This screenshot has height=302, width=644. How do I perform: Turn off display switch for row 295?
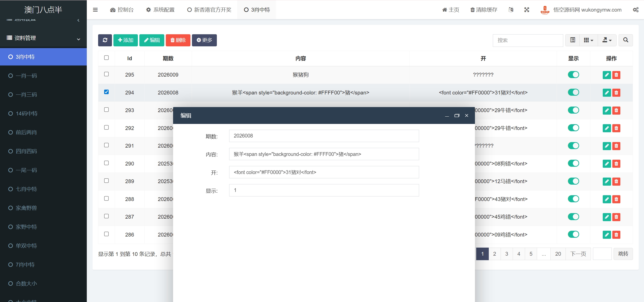(573, 75)
